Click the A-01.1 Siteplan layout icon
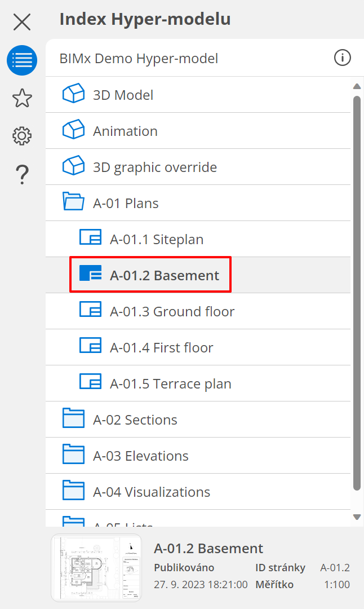The height and width of the screenshot is (609, 364). (x=90, y=239)
